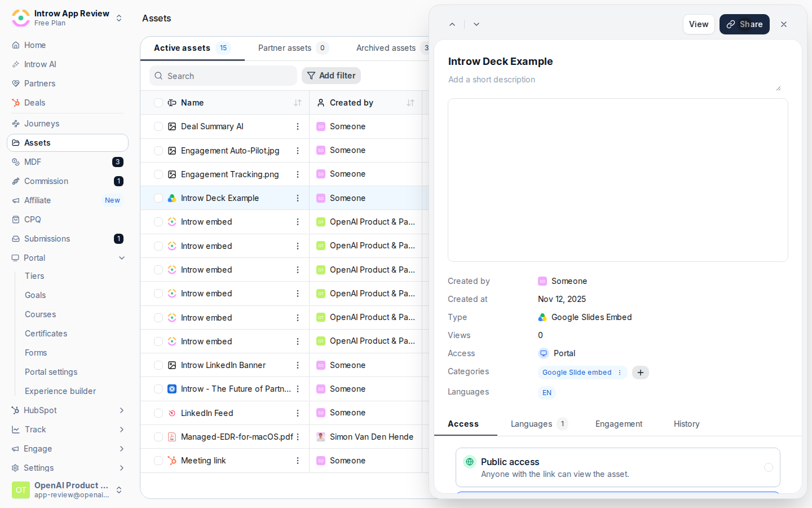Click the Introw Deck Example title
This screenshot has width=812, height=508.
pos(501,62)
